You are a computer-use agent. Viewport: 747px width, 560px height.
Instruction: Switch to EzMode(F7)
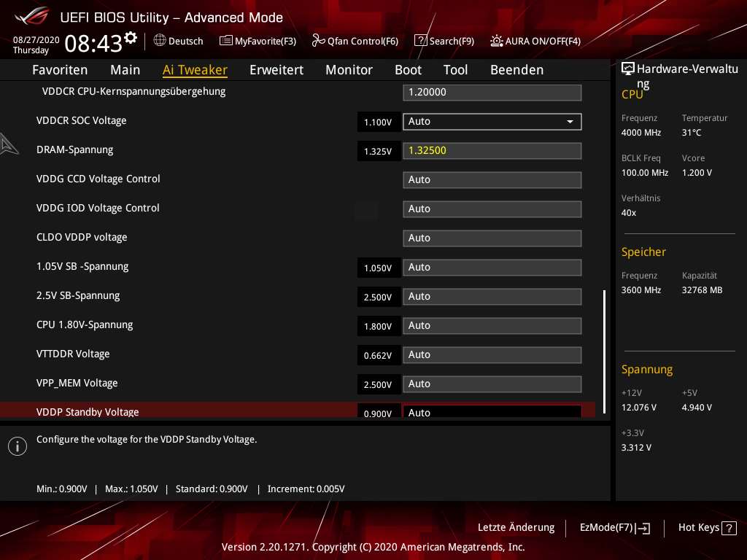click(x=614, y=528)
